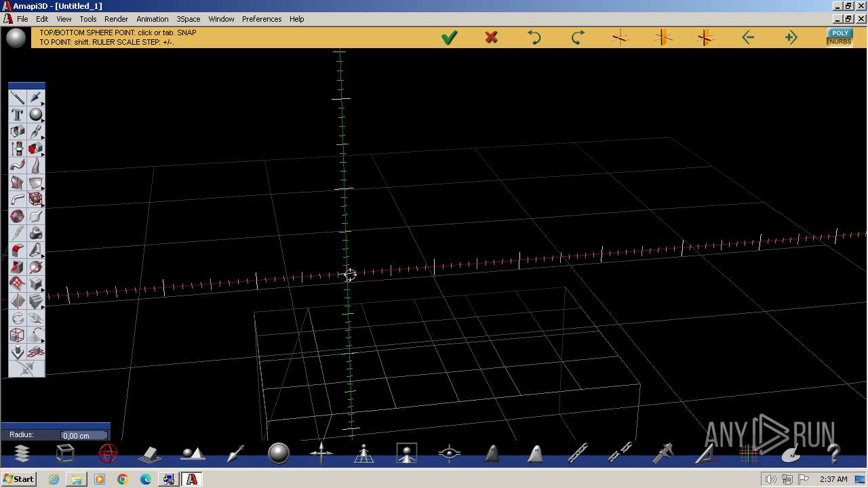This screenshot has height=488, width=868.
Task: Toggle the third orange axis constraint icon
Action: [x=705, y=38]
